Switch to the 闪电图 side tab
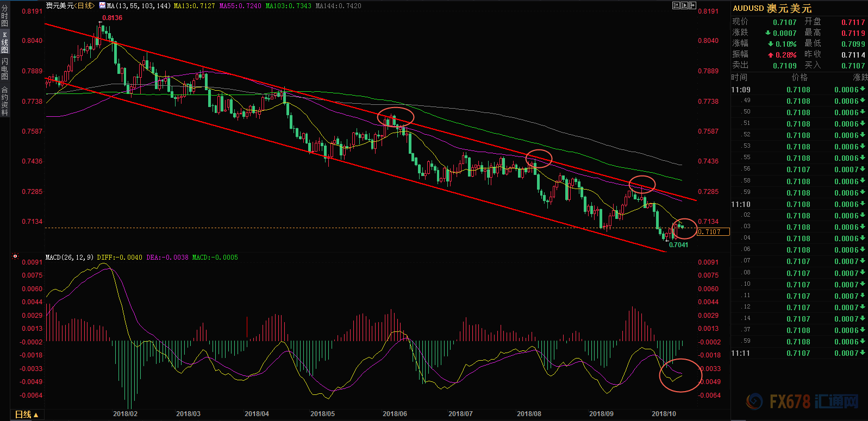This screenshot has height=421, width=868. pyautogui.click(x=5, y=69)
